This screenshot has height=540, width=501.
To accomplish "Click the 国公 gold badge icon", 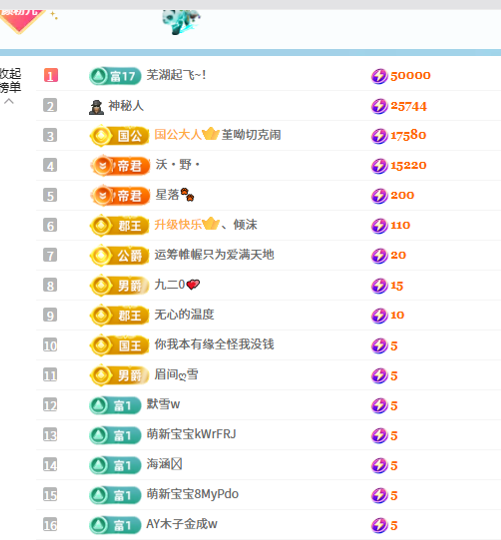I will (119, 136).
